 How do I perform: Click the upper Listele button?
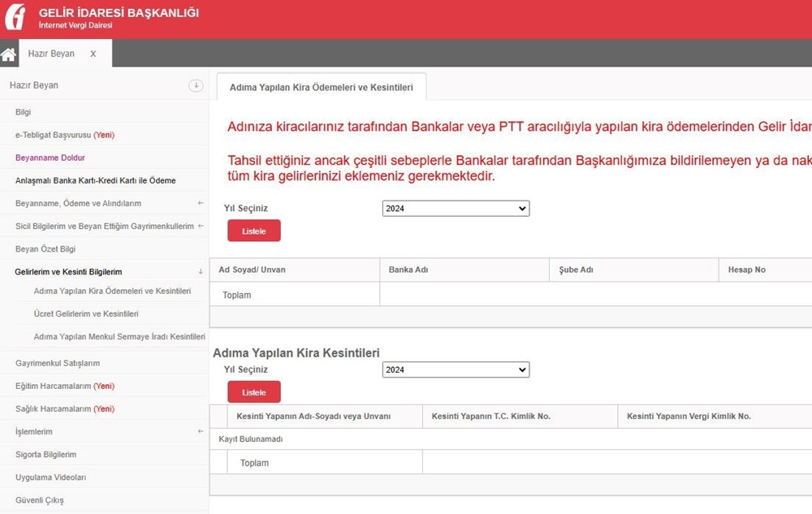tap(253, 231)
